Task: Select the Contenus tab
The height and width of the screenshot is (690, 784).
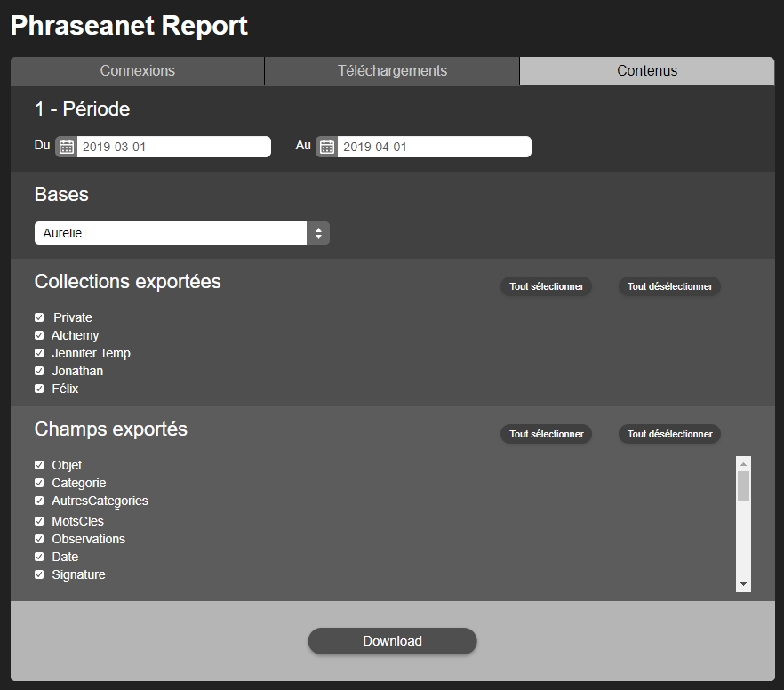Action: [x=647, y=71]
